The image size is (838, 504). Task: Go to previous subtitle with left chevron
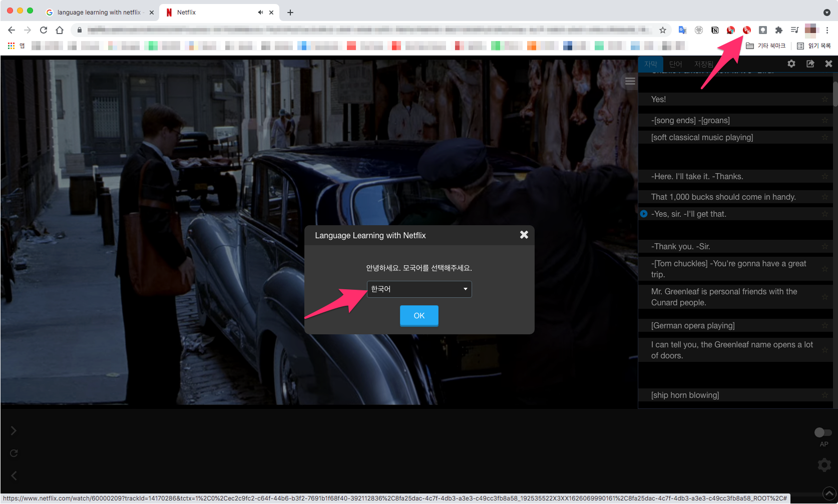(14, 475)
